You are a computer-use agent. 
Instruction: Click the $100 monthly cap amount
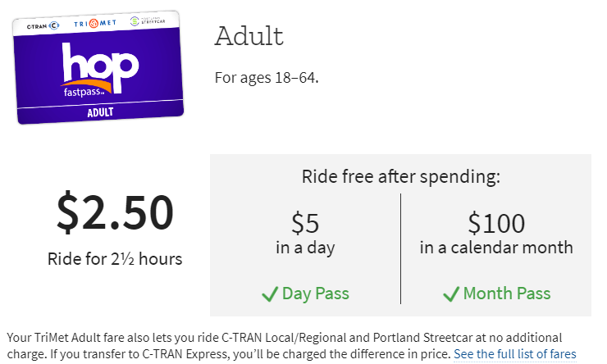click(x=496, y=223)
